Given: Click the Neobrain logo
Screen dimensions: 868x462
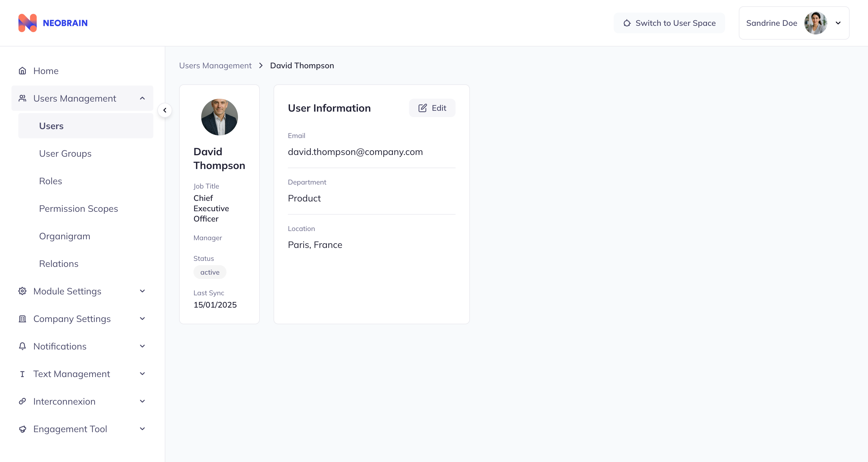Looking at the screenshot, I should point(53,23).
